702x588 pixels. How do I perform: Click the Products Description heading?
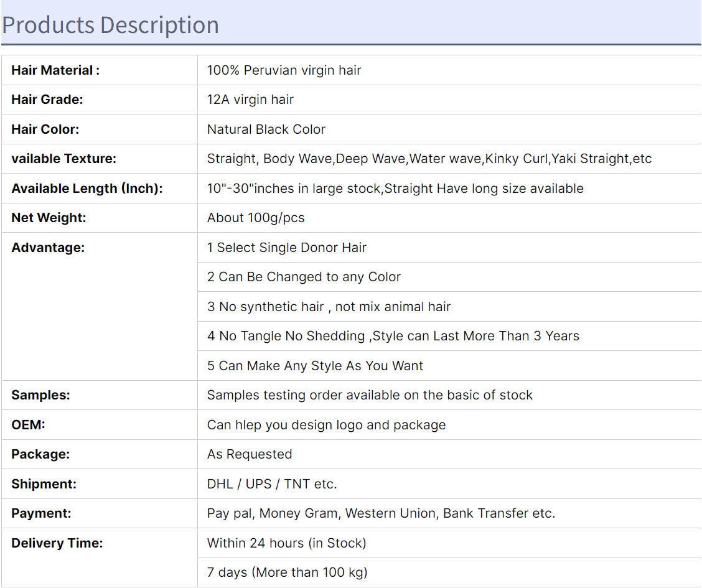click(111, 25)
